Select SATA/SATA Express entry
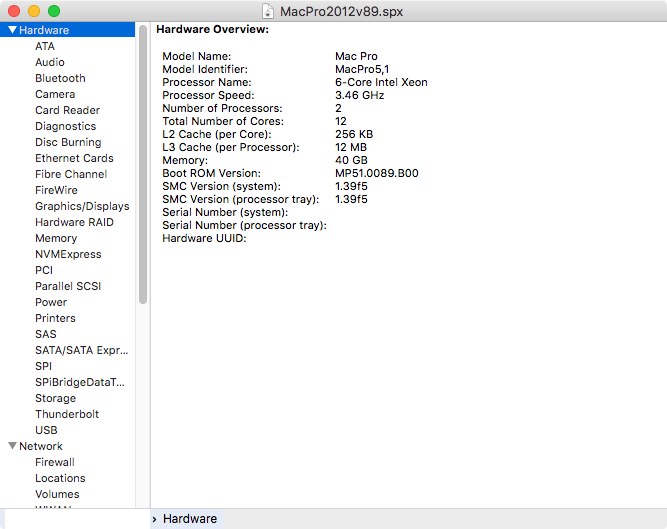 (x=81, y=350)
